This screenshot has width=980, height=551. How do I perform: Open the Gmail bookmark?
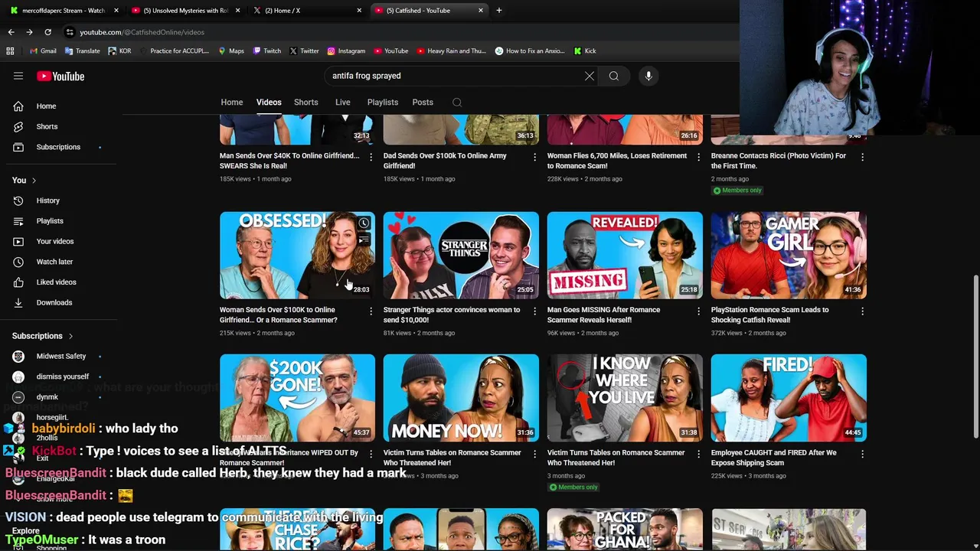[x=43, y=51]
